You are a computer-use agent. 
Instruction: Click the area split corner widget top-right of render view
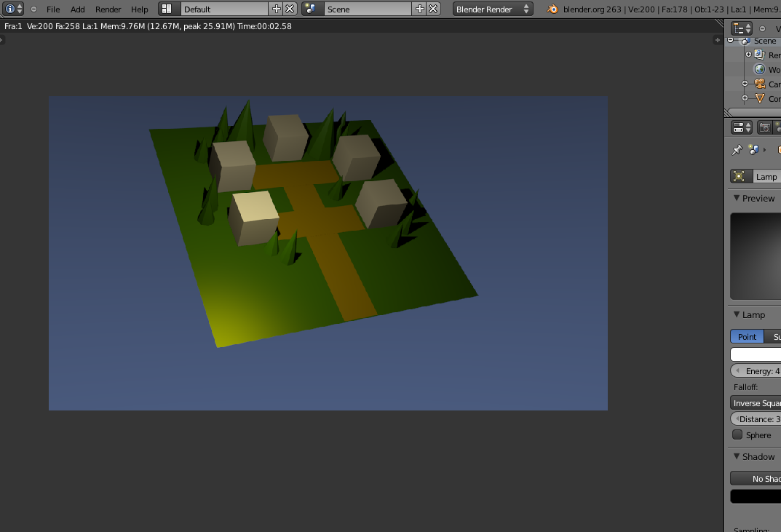[719, 23]
